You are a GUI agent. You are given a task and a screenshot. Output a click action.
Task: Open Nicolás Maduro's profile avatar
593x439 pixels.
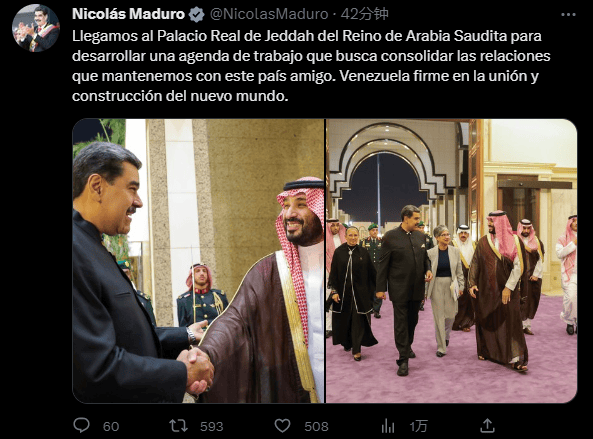click(36, 28)
